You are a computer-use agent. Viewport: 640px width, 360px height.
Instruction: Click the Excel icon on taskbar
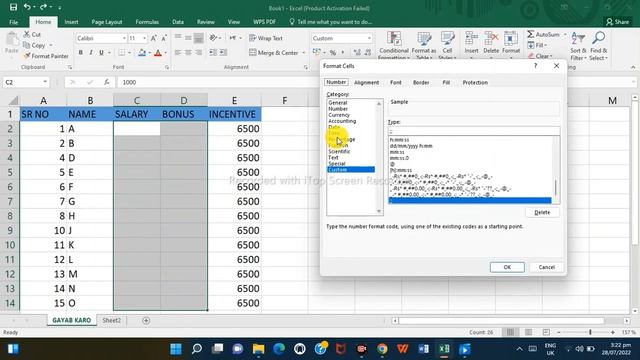tap(444, 349)
